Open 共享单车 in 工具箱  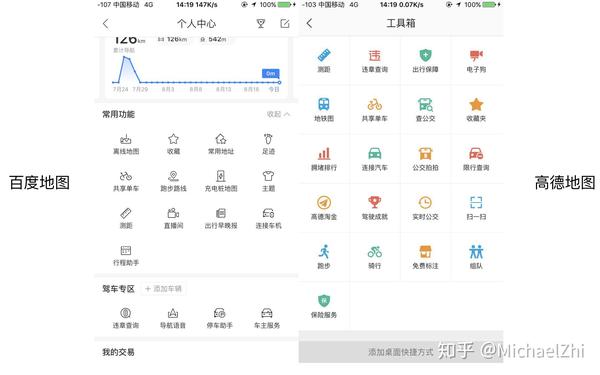tap(375, 110)
